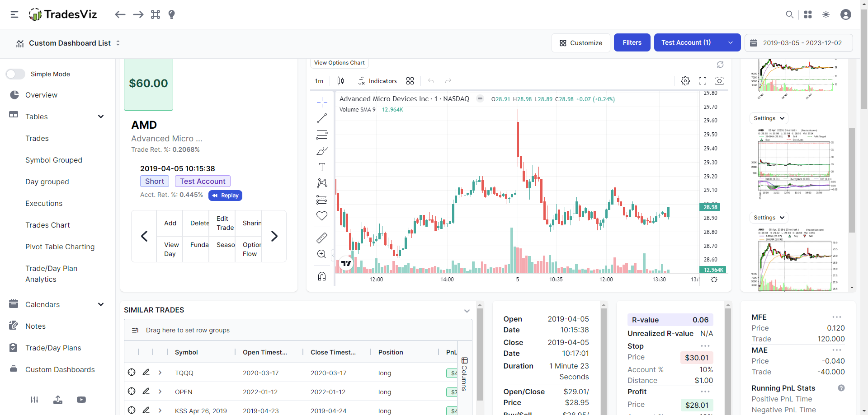
Task: Show previous trade actions with left chevron
Action: click(144, 236)
